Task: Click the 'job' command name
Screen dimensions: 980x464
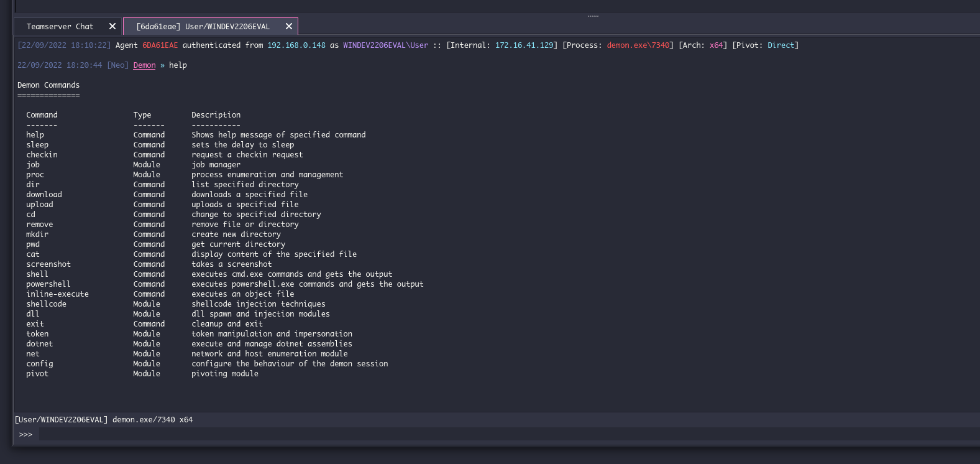Action: tap(33, 164)
